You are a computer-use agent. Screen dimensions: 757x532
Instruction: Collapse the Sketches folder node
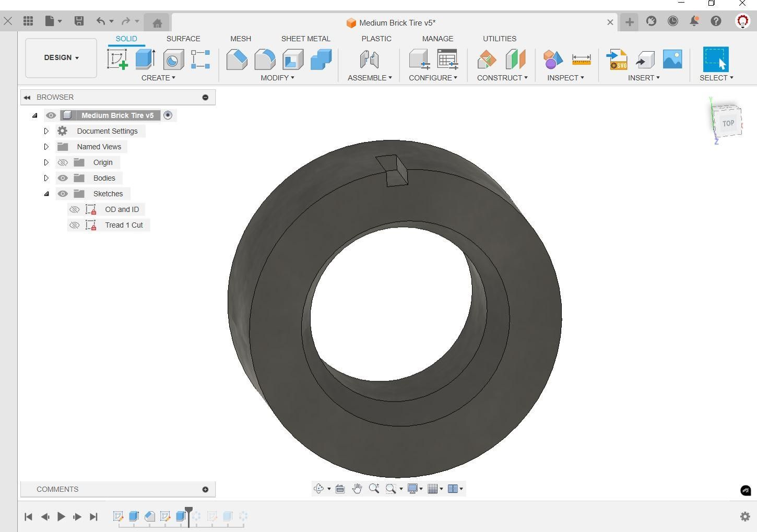point(46,194)
